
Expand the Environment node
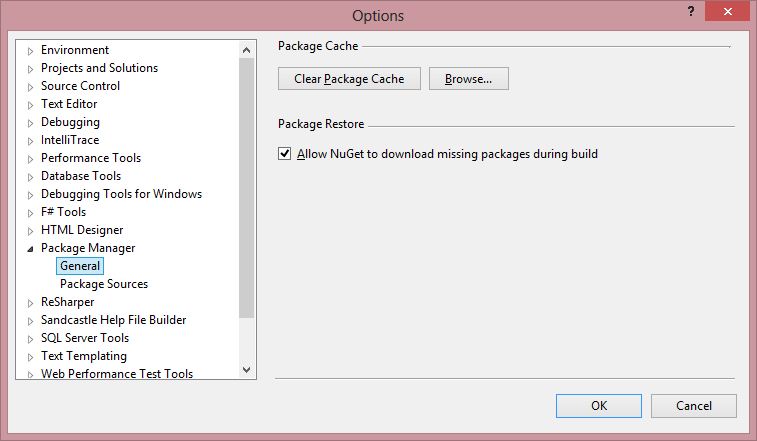pyautogui.click(x=30, y=51)
